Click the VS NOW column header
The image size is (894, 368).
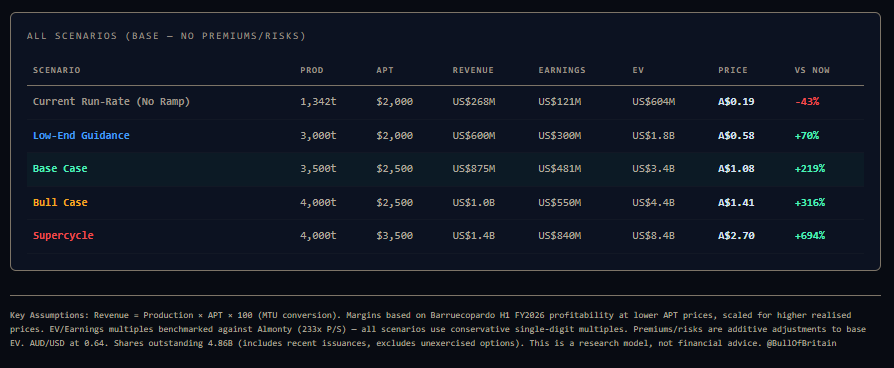(812, 70)
